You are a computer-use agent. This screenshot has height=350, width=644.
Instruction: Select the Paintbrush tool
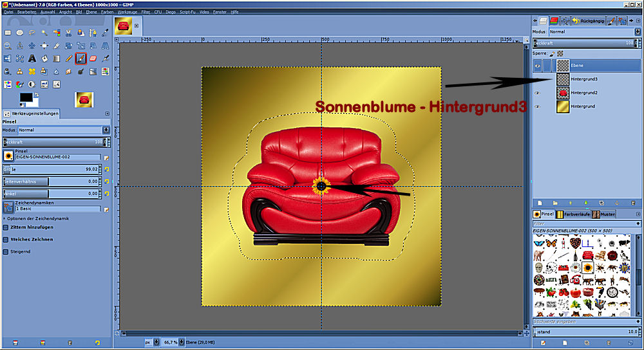(x=81, y=59)
